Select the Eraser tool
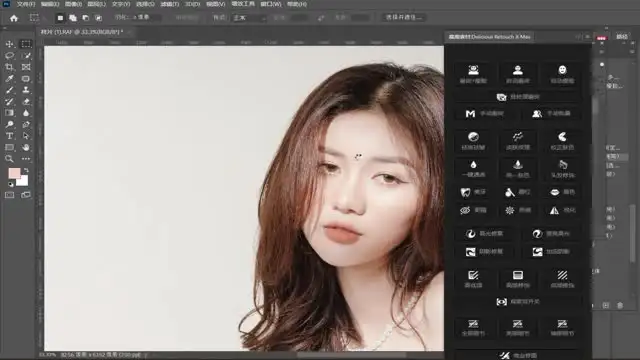Viewport: 640px width, 360px height. click(x=26, y=101)
